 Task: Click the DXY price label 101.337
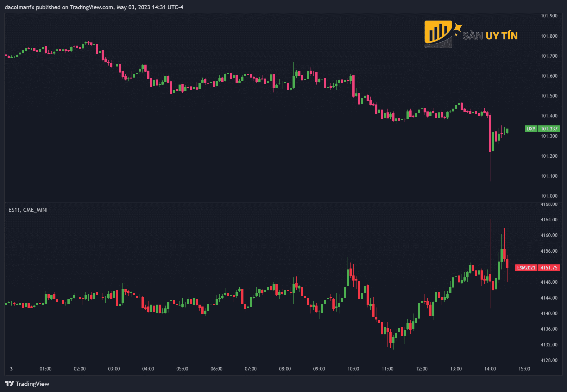[542, 129]
